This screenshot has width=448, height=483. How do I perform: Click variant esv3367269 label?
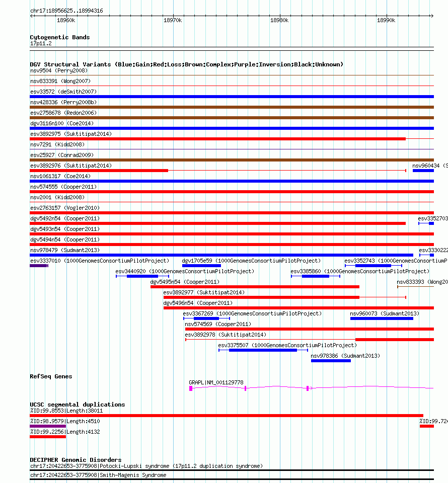coord(252,313)
